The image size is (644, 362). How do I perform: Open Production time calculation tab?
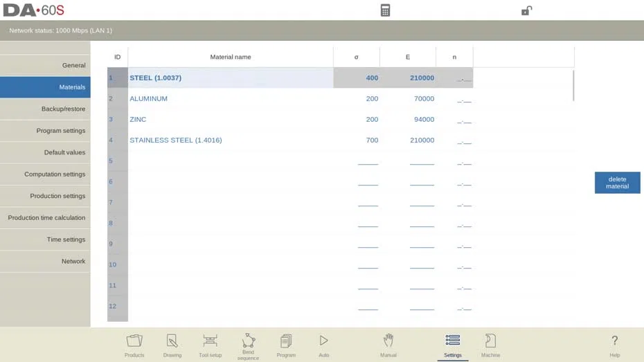tap(45, 217)
